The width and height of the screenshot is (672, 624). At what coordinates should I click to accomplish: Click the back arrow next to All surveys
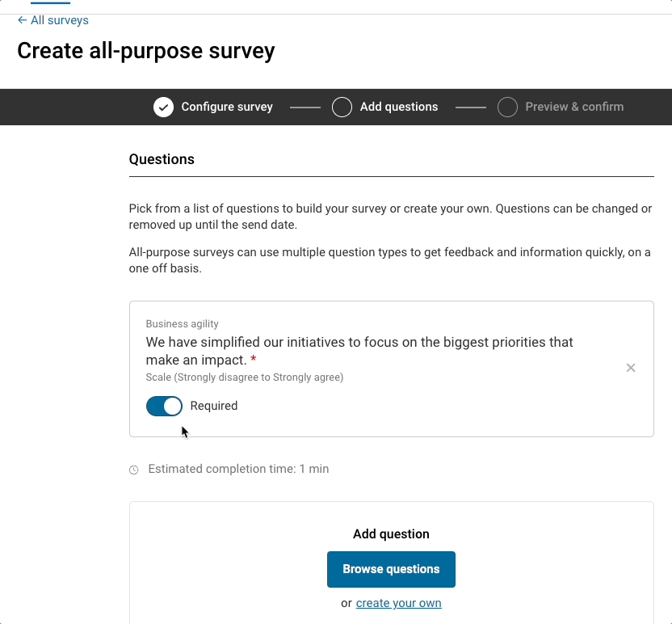point(21,20)
